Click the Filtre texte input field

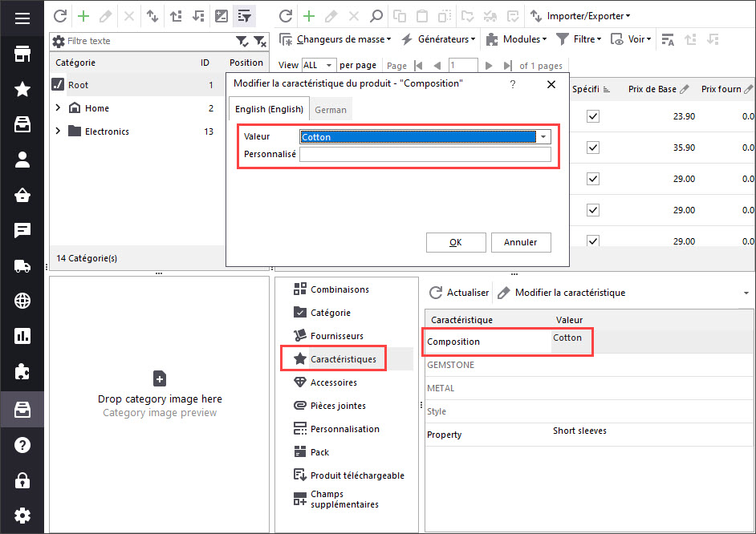click(149, 42)
